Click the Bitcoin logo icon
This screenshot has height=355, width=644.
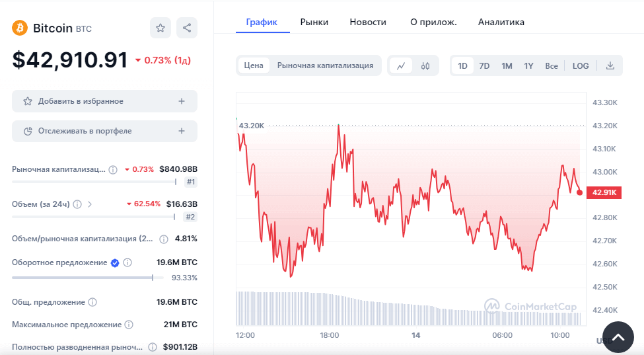click(x=20, y=28)
